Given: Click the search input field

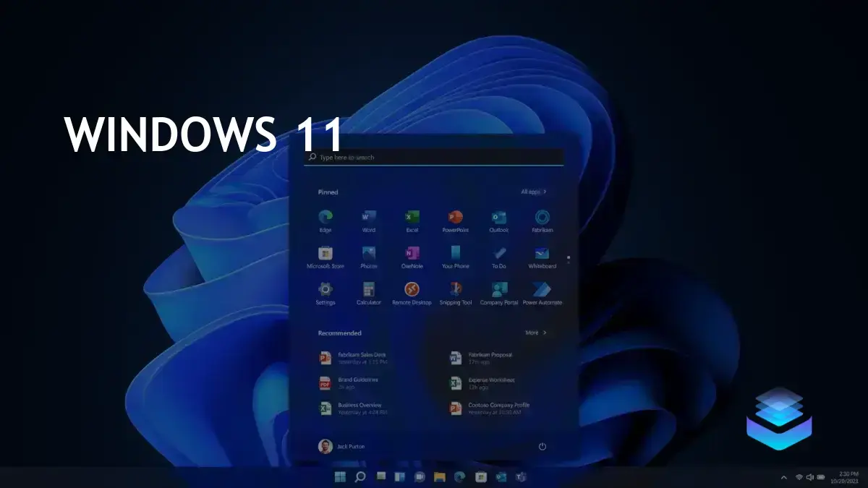Looking at the screenshot, I should pos(432,158).
